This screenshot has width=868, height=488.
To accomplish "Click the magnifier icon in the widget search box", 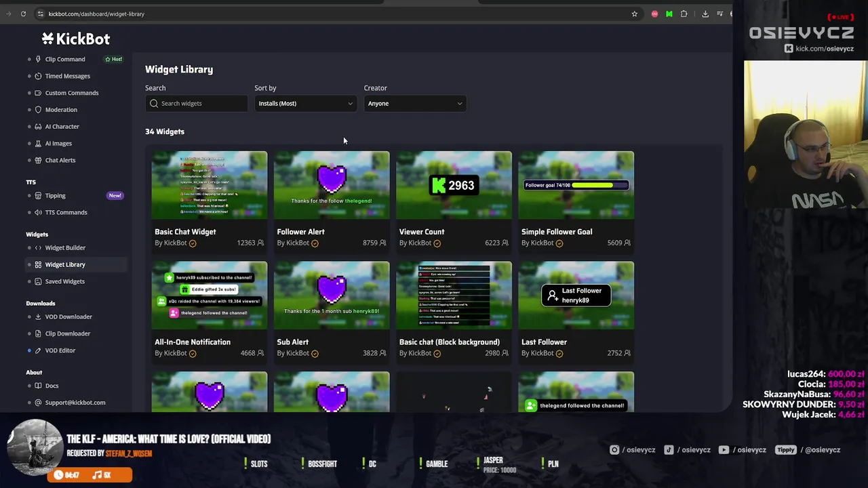I will coord(154,104).
